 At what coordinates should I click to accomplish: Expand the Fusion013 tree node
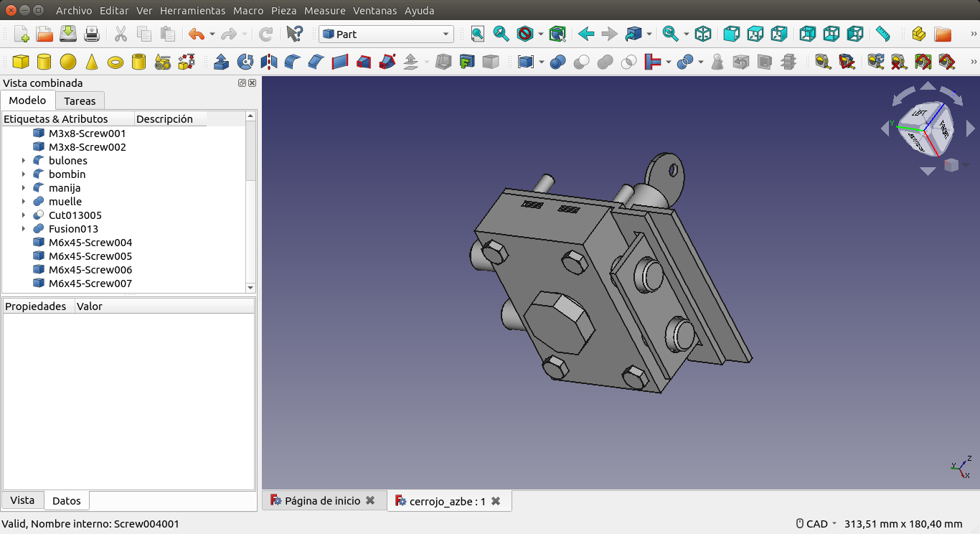tap(24, 229)
